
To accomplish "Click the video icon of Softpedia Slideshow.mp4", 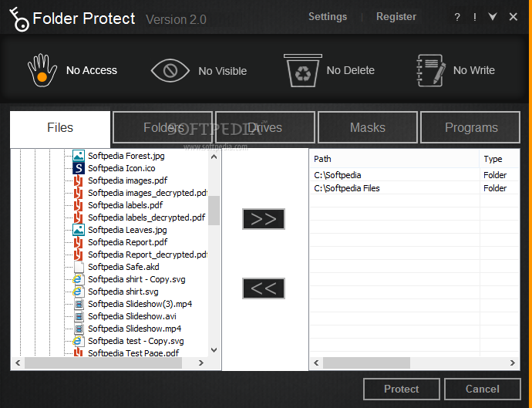I will coord(79,329).
